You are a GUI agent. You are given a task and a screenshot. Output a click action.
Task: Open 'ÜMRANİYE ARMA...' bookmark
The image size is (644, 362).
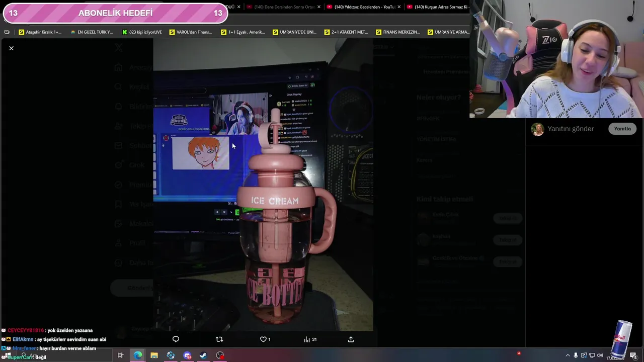(x=448, y=32)
